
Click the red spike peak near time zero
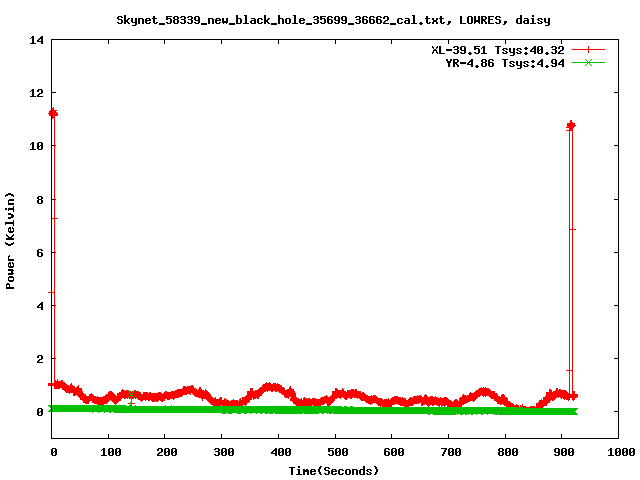point(53,113)
